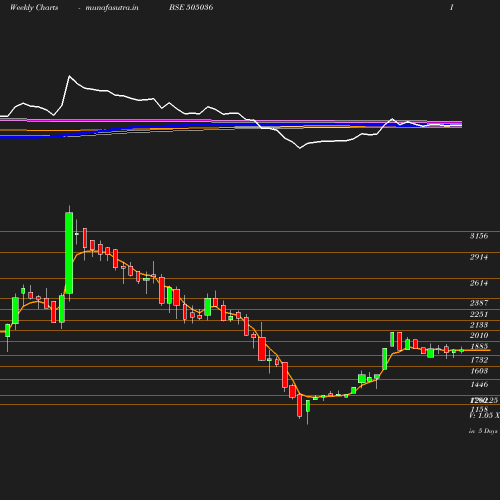Screen dimensions: 500x500
Task: Click the 1603 price level label
Action: click(x=479, y=371)
